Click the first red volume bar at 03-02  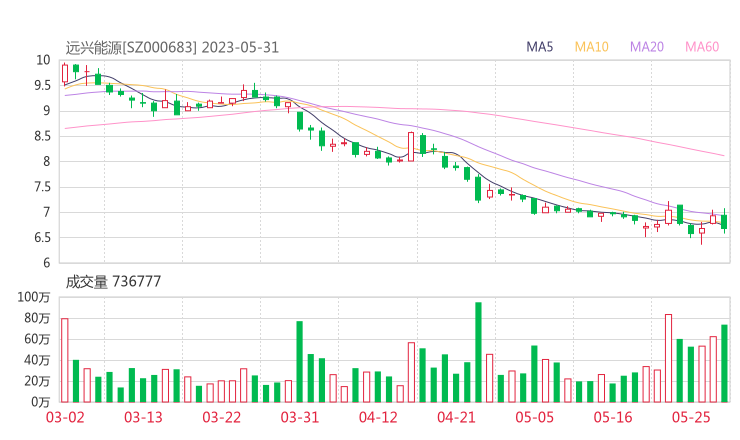[65, 360]
